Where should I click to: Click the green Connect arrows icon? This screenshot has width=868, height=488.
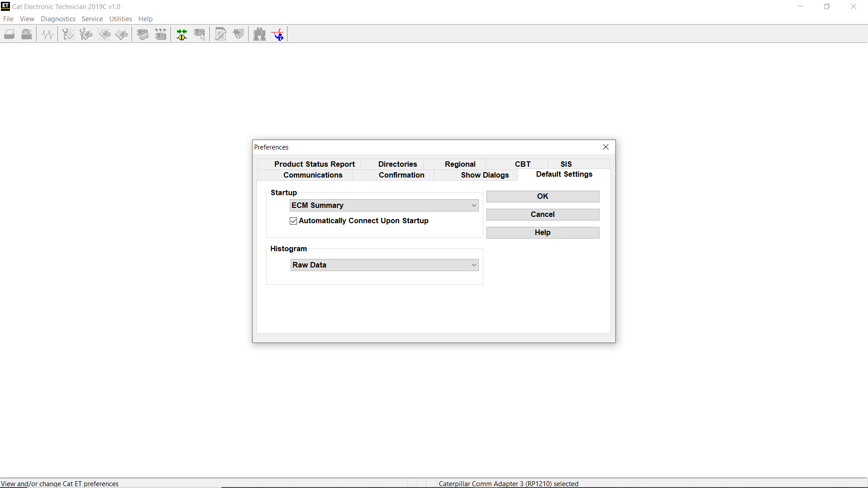pos(181,34)
